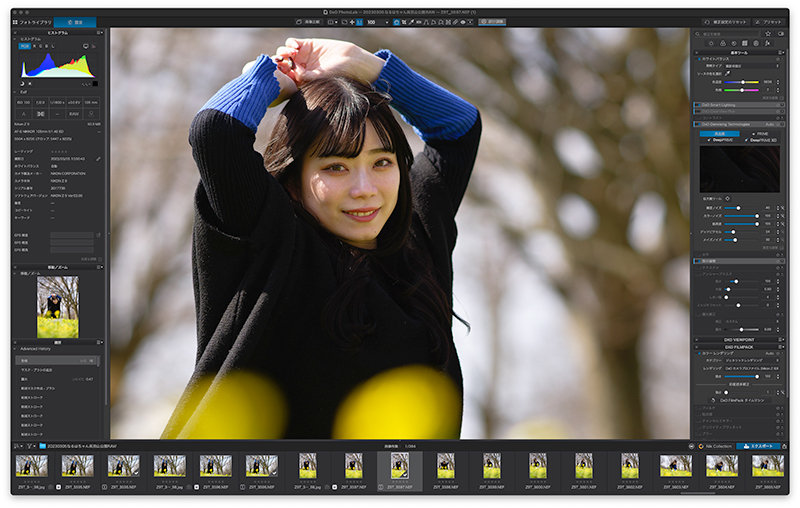Open basic tools palette menu icon
Screen dimensions: 800x508
click(x=781, y=53)
